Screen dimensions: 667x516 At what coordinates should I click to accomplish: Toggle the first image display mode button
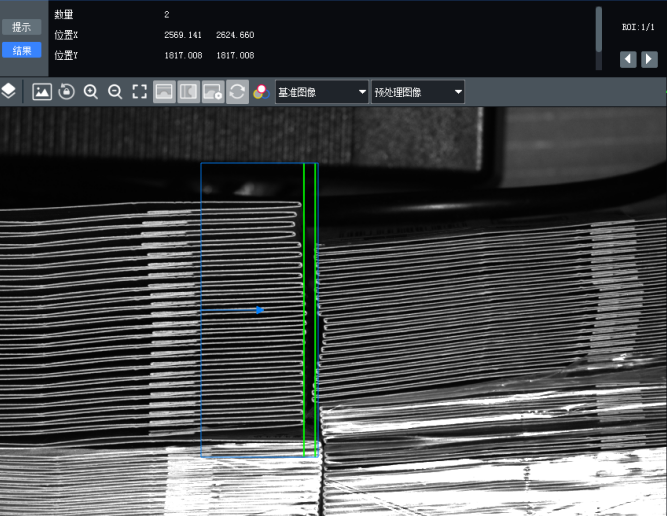point(164,92)
